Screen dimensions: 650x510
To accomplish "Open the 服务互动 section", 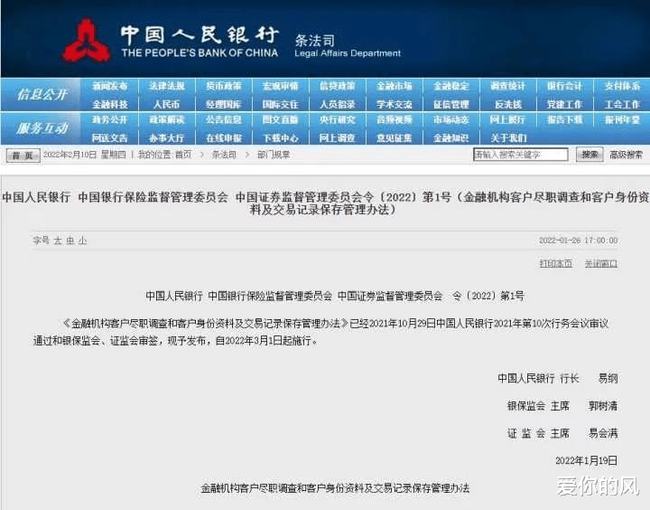I will tap(42, 128).
